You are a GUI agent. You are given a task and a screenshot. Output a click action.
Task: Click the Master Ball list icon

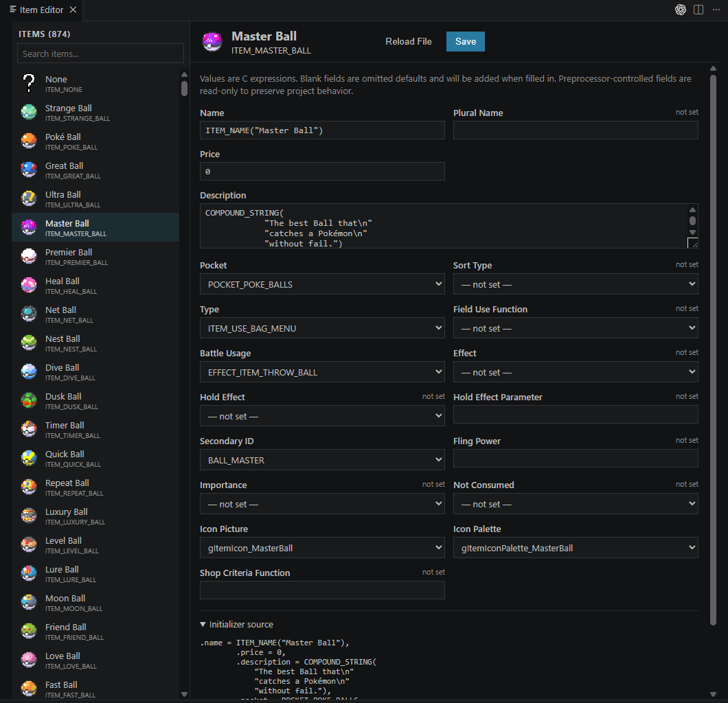click(29, 227)
